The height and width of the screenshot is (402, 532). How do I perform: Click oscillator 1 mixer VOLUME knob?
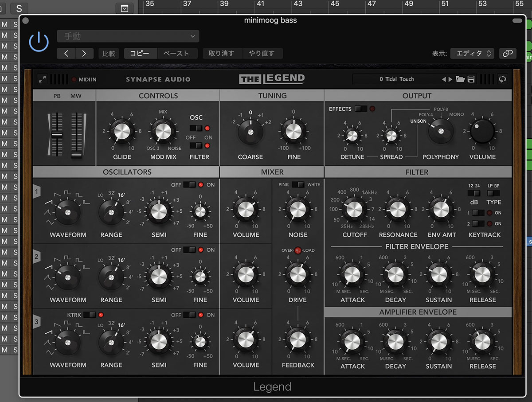245,209
